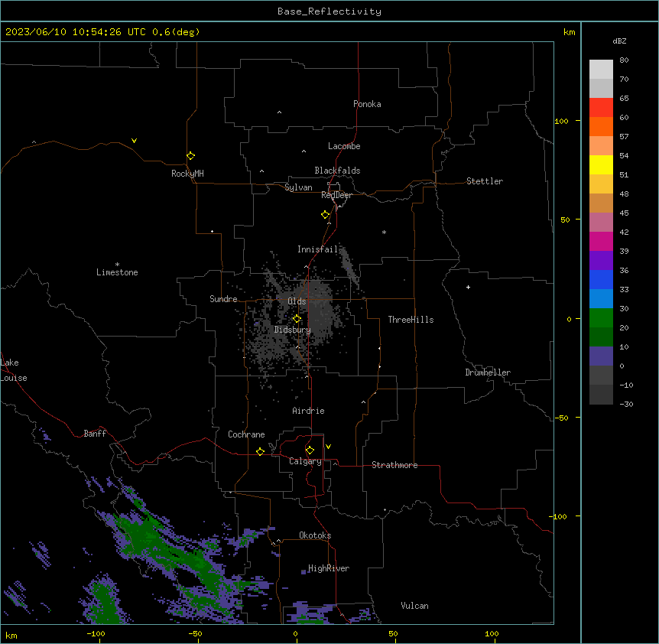
Task: Click the RedDeer label
Action: pyautogui.click(x=336, y=195)
